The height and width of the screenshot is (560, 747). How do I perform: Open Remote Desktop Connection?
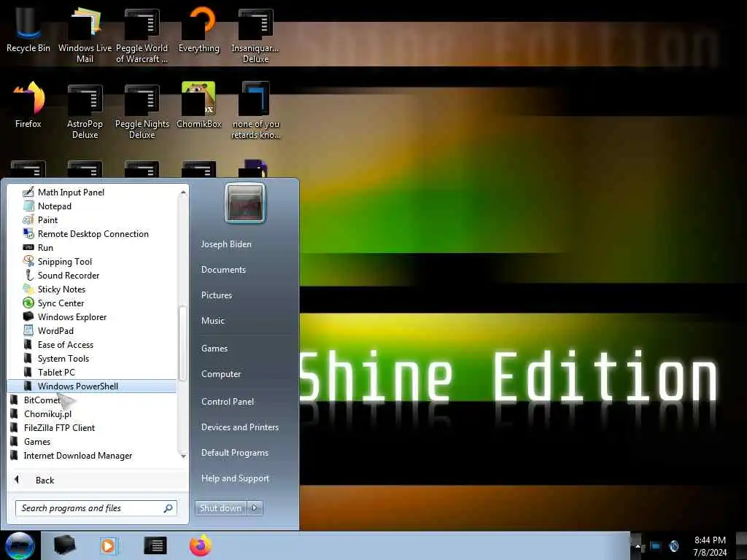coord(93,234)
